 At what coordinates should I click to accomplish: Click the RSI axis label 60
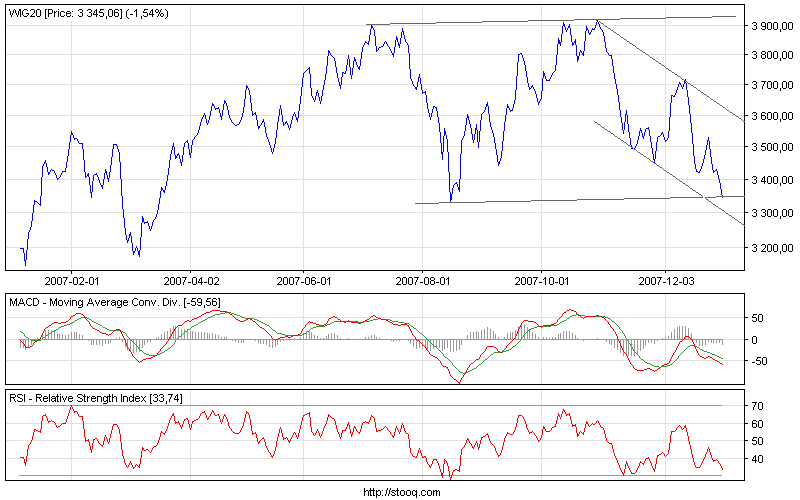(758, 424)
